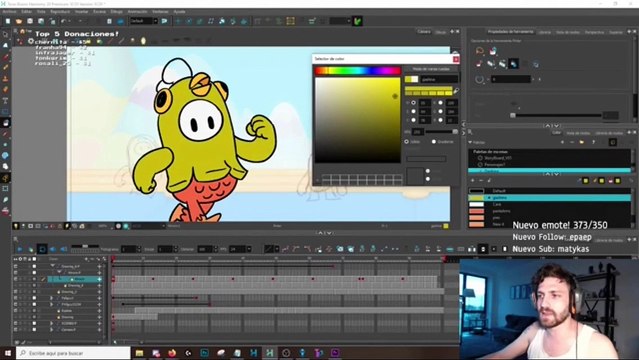Click the Undo arrow in top toolbar
This screenshot has width=639, height=360.
coord(64,21)
